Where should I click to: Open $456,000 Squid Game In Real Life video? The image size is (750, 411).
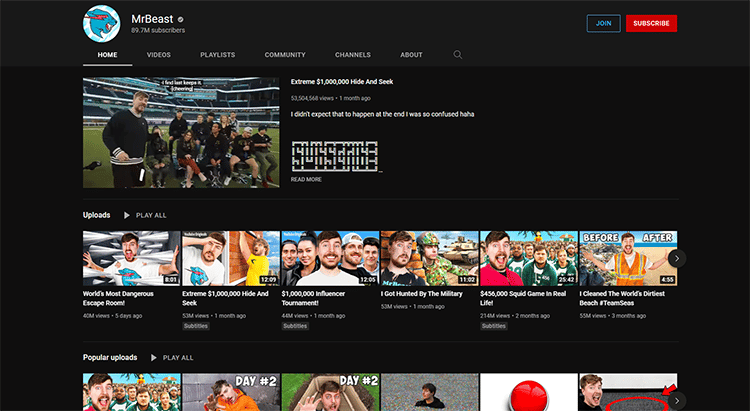click(529, 259)
